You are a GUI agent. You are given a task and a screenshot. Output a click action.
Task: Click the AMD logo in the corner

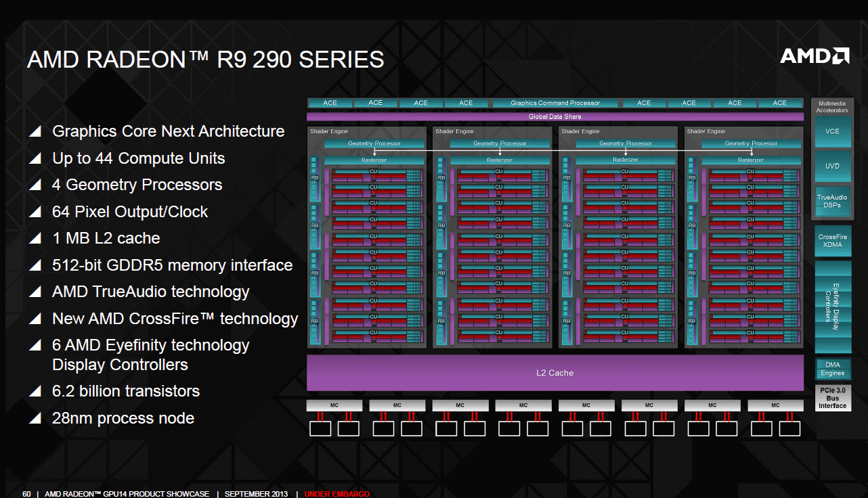click(x=815, y=55)
